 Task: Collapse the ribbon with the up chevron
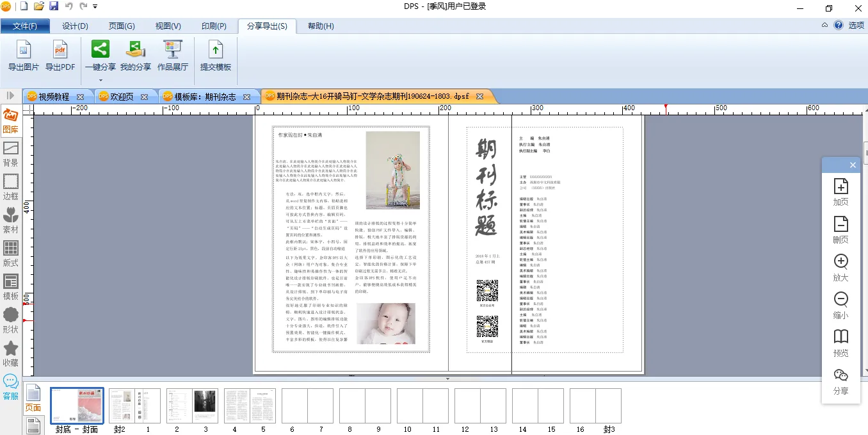pos(824,26)
